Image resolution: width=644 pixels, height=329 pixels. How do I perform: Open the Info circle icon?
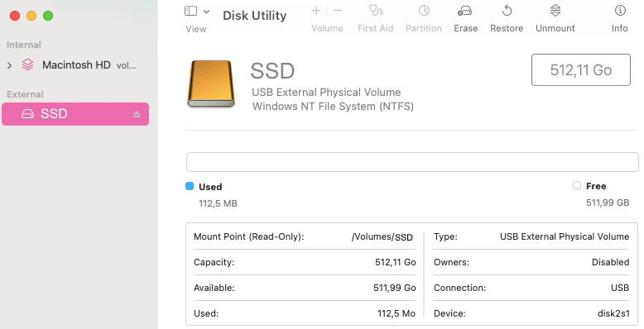coord(620,10)
